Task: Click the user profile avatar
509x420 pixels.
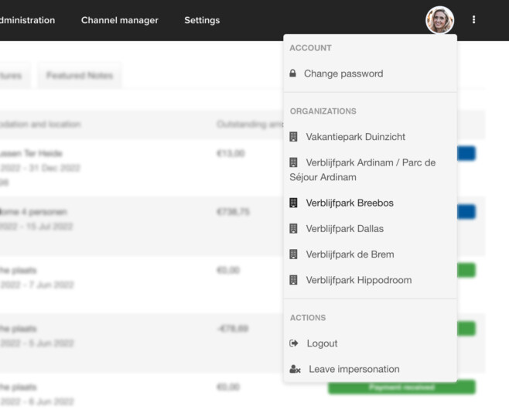Action: pos(439,20)
